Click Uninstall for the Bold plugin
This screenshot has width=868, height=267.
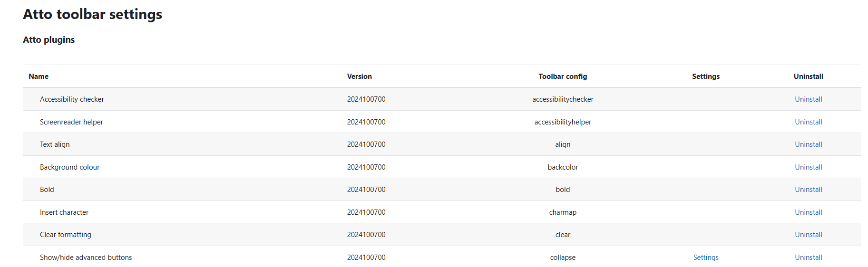808,190
